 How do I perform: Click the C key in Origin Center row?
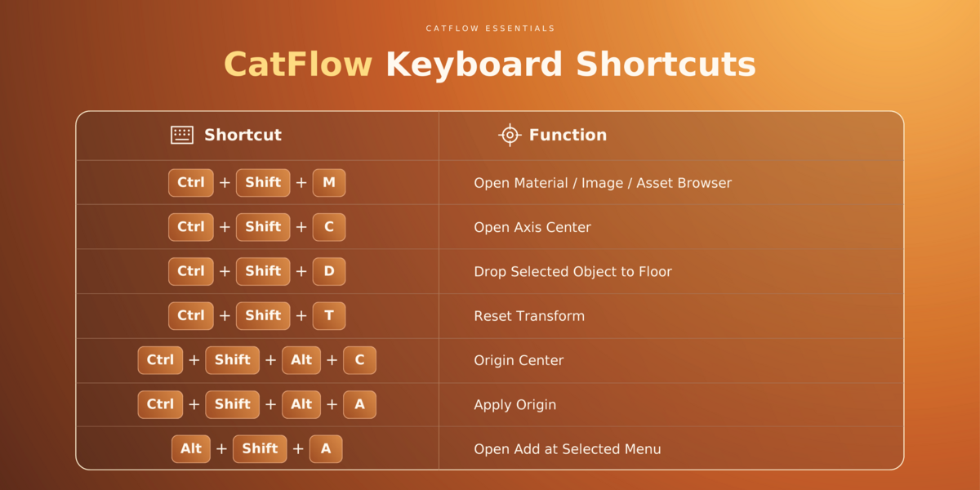pos(359,360)
